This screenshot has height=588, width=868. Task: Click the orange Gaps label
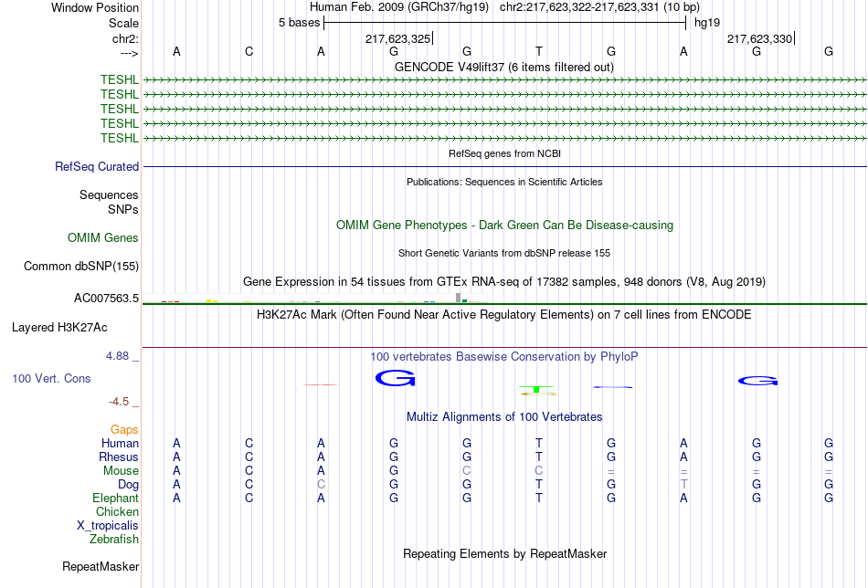[x=124, y=430]
